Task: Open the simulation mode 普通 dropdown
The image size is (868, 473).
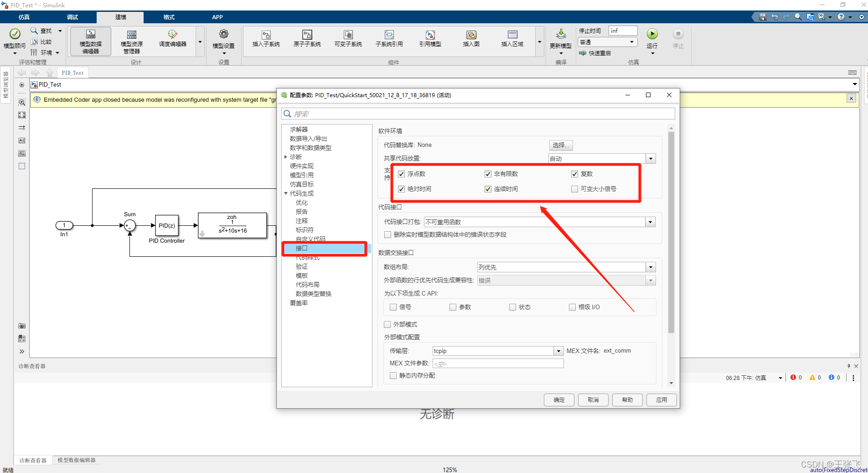Action: pyautogui.click(x=607, y=42)
